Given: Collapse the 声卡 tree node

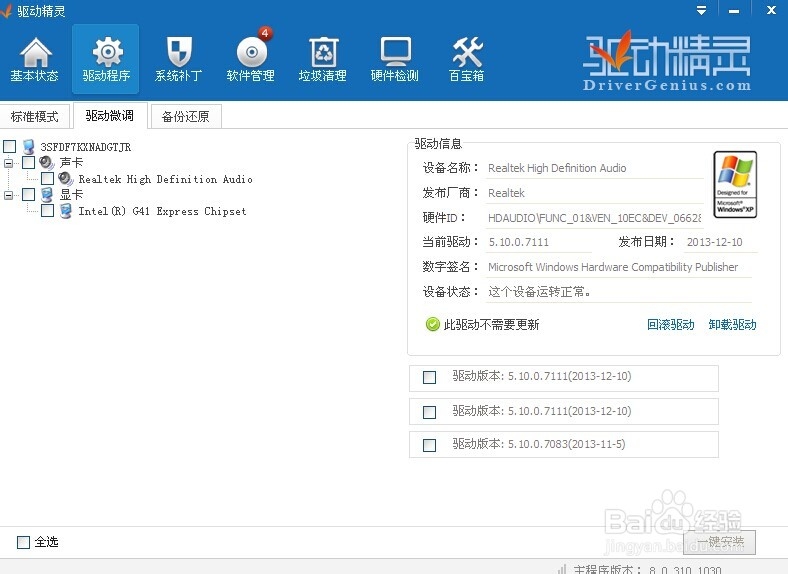Looking at the screenshot, I should (x=9, y=163).
